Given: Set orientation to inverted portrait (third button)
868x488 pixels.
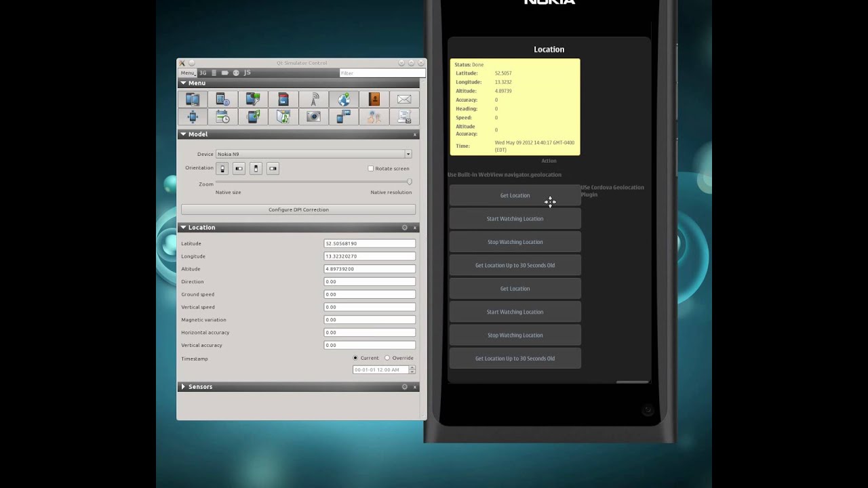Looking at the screenshot, I should point(256,168).
